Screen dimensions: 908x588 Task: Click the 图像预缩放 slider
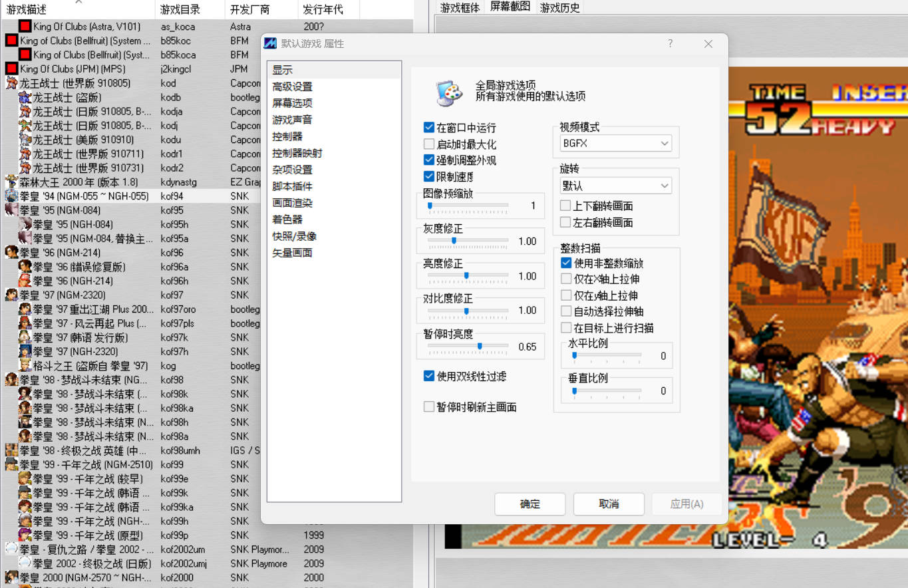(468, 206)
